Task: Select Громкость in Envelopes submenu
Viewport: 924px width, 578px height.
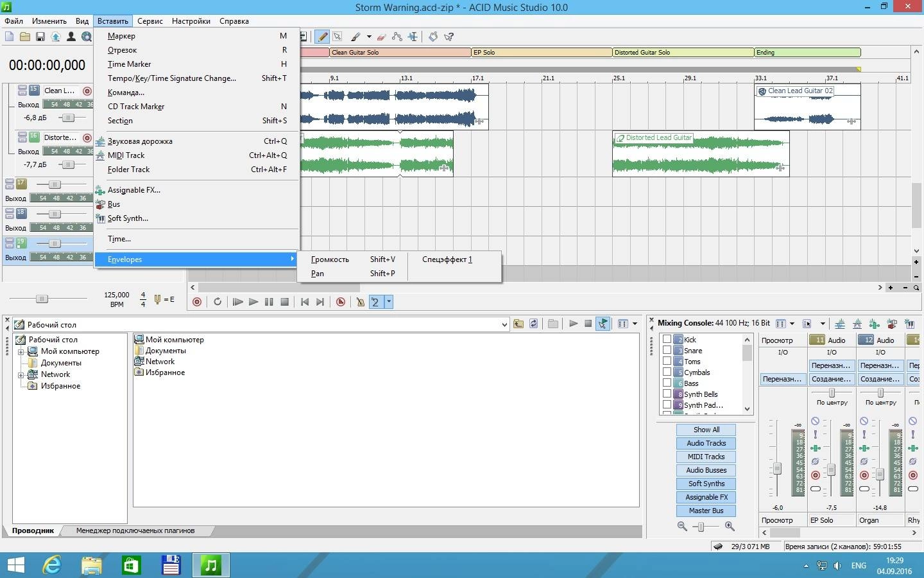Action: (352, 259)
